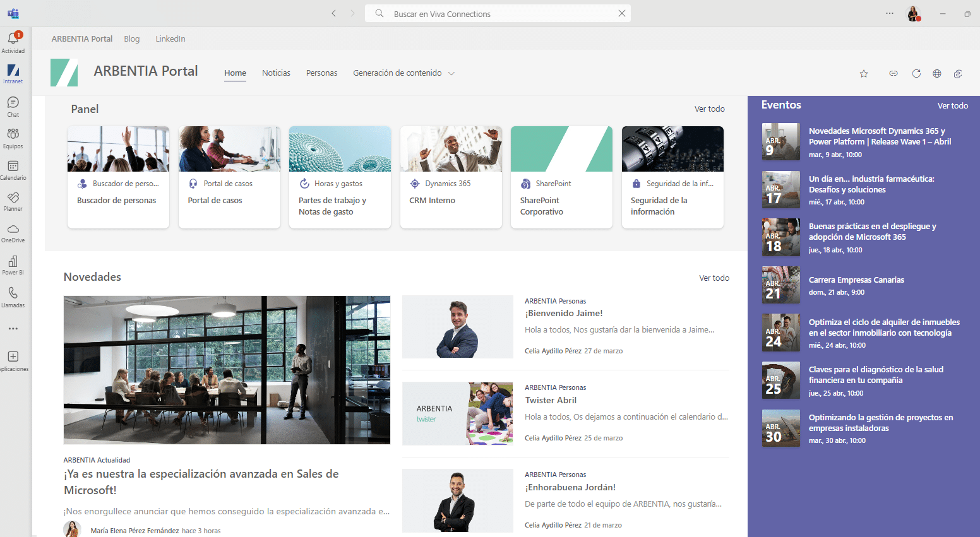The height and width of the screenshot is (537, 980).
Task: Go forward with the right arrow
Action: 353,13
